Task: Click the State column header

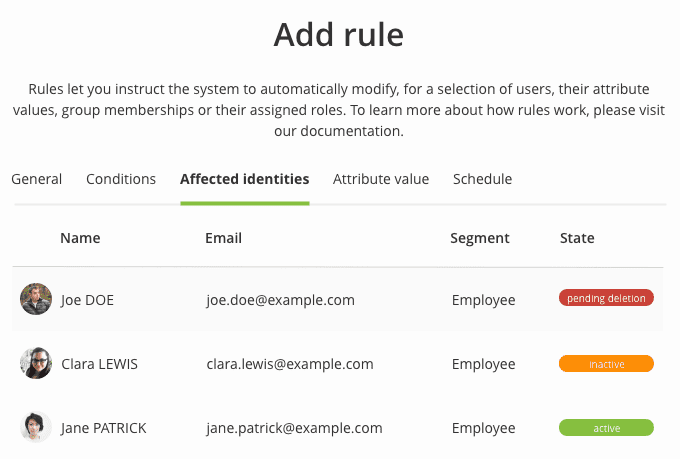Action: tap(577, 238)
